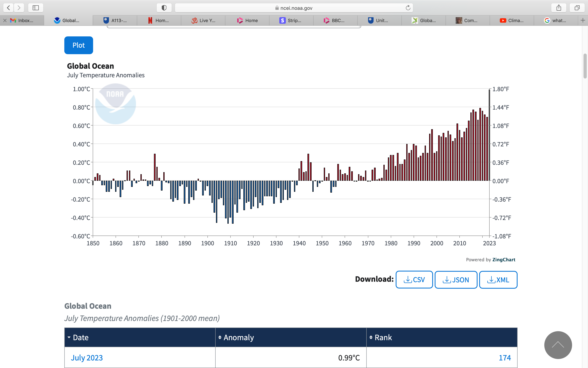The width and height of the screenshot is (588, 368).
Task: Switch to the Unit... tab
Action: pos(380,20)
